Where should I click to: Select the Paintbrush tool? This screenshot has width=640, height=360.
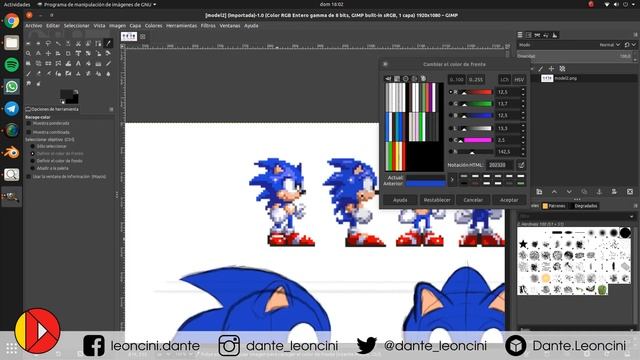tap(28, 73)
